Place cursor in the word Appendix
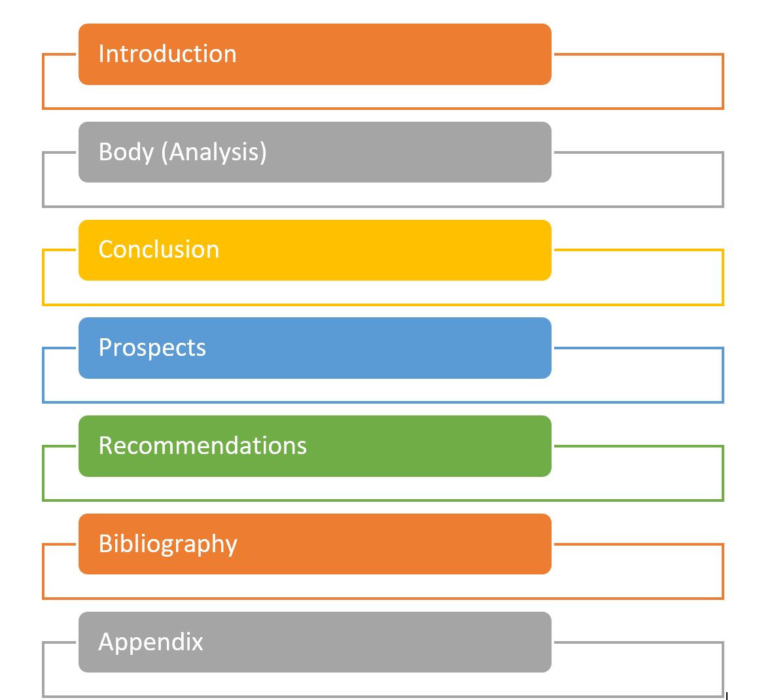The width and height of the screenshot is (757, 700). coord(150,642)
